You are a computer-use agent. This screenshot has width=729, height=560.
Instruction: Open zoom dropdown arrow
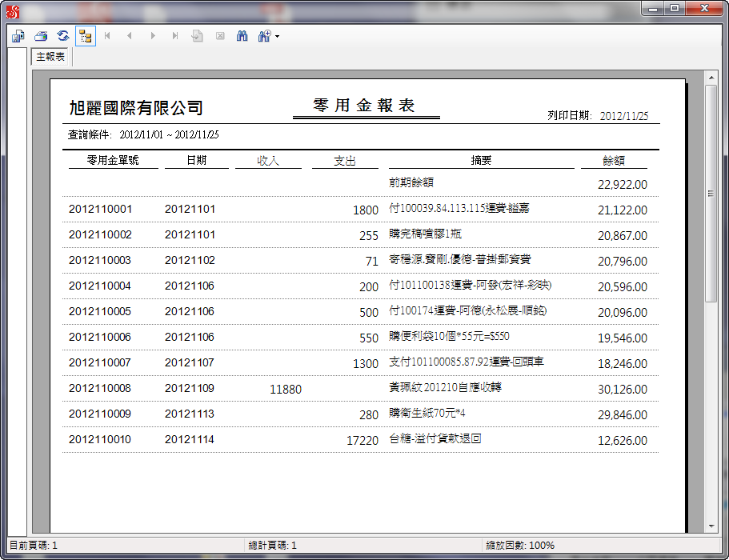[x=277, y=36]
